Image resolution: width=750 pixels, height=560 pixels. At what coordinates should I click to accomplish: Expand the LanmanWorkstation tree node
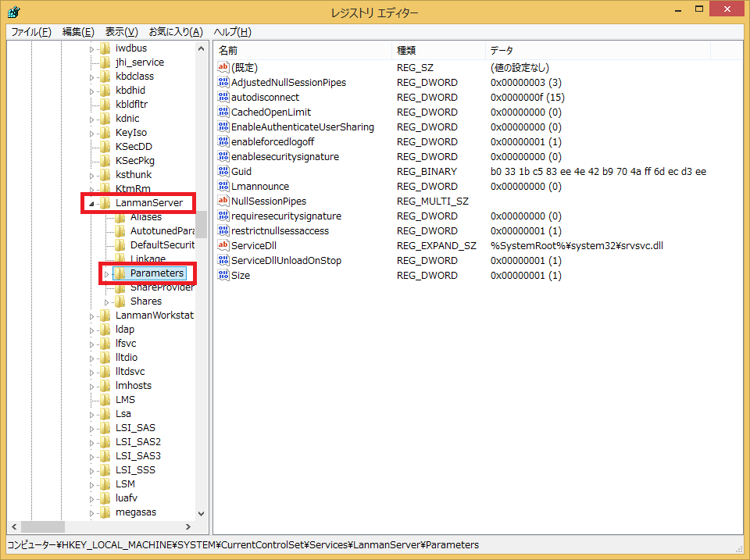pos(91,316)
